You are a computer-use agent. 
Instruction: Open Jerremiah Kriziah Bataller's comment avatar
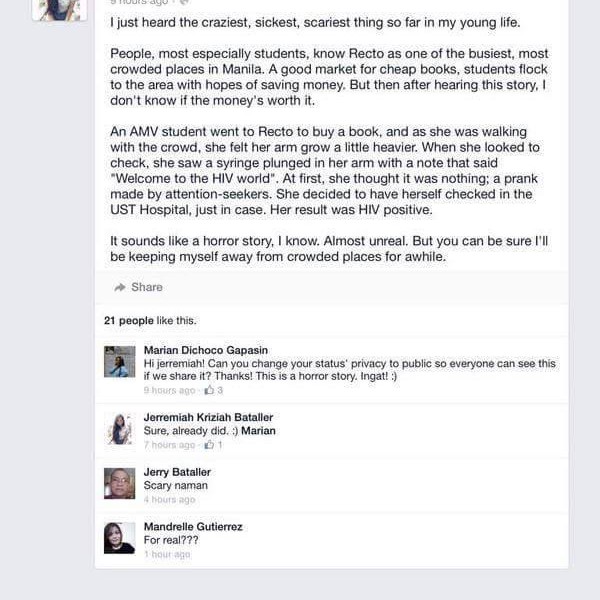(119, 429)
